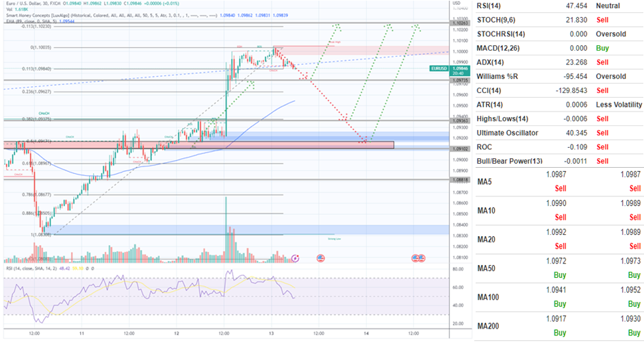The image size is (644, 343).
Task: Click the US flag icon beside the lightning icon
Action: (x=320, y=258)
